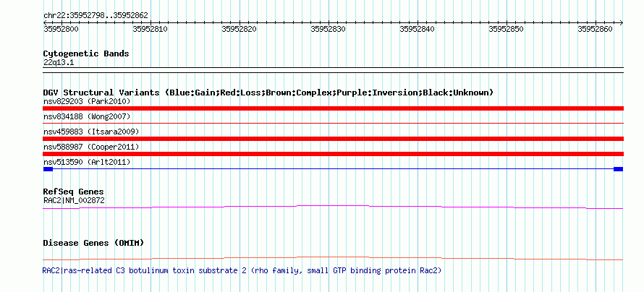
Task: Click ruler tick label 35952800
Action: click(61, 29)
